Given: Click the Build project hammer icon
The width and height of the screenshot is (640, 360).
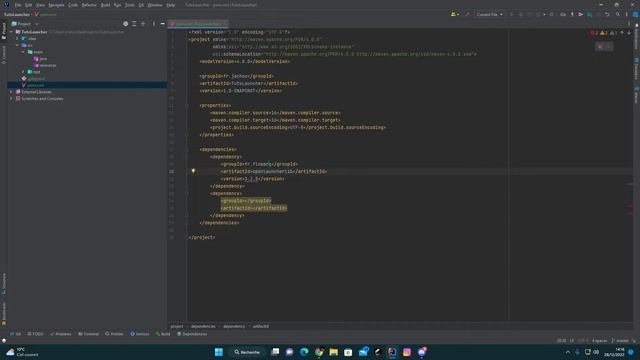Looking at the screenshot, I should 467,14.
